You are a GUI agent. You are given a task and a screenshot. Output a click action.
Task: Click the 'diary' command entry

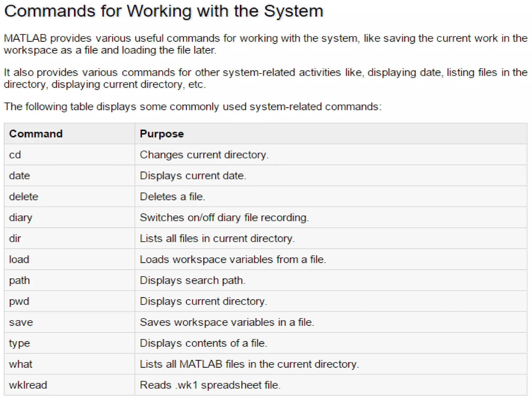click(x=21, y=218)
